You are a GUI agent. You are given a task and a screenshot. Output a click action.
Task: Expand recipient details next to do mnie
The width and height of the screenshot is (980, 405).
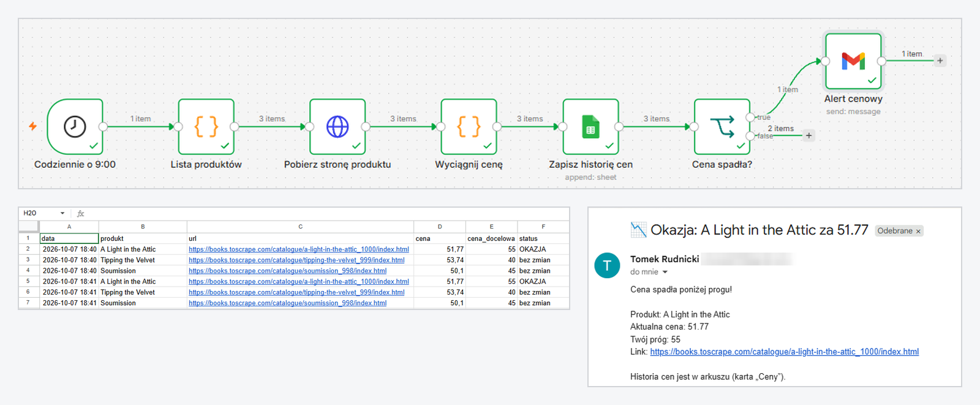point(665,272)
